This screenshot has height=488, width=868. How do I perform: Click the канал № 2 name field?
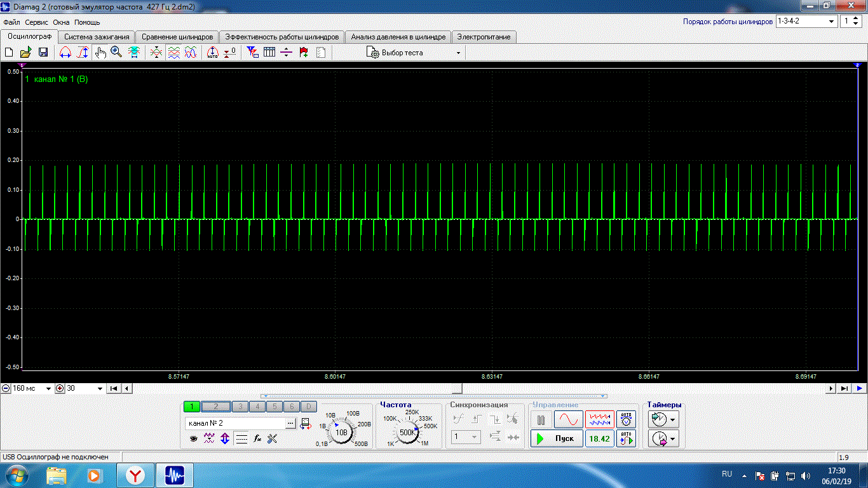[235, 423]
